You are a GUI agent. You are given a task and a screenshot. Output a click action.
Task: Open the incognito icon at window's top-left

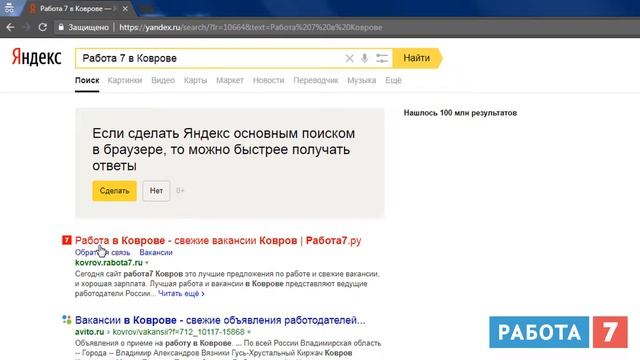[9, 8]
